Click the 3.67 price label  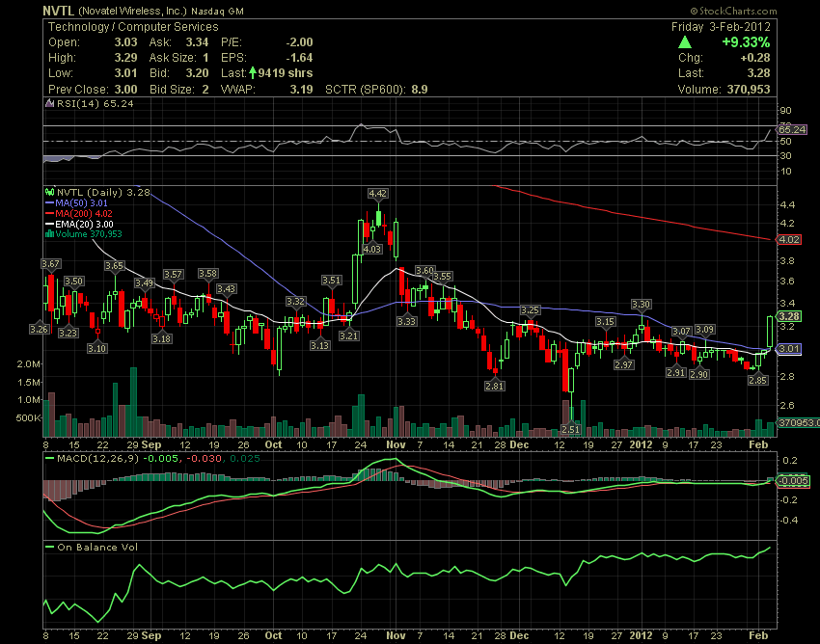coord(51,264)
